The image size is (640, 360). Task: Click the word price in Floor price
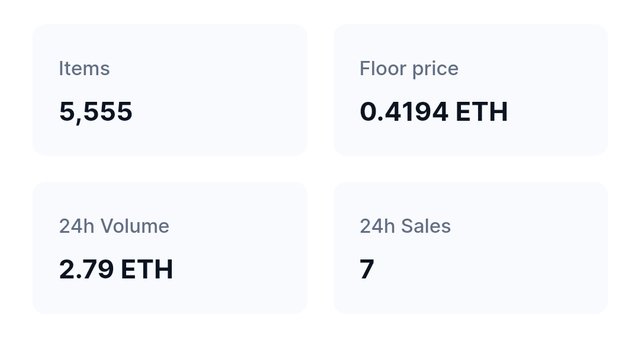(435, 69)
